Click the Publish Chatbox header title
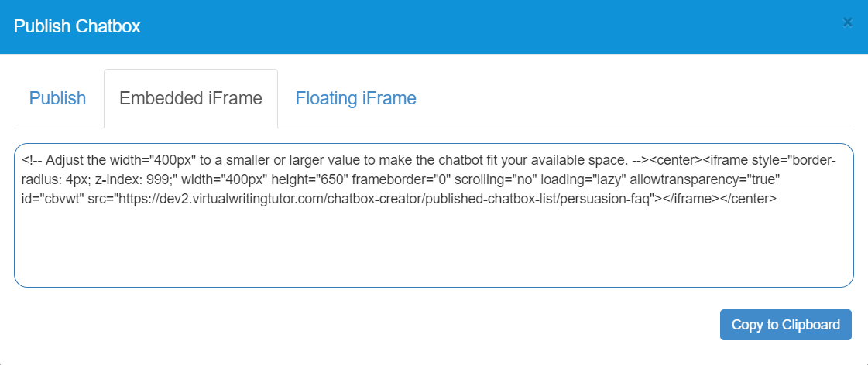This screenshot has width=868, height=365. click(x=77, y=26)
